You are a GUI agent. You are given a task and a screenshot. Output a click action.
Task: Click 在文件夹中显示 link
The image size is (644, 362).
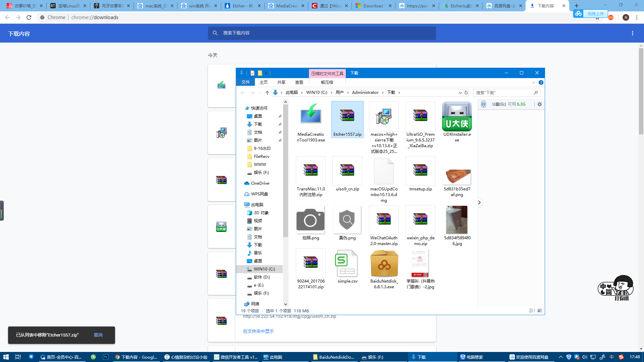click(258, 331)
